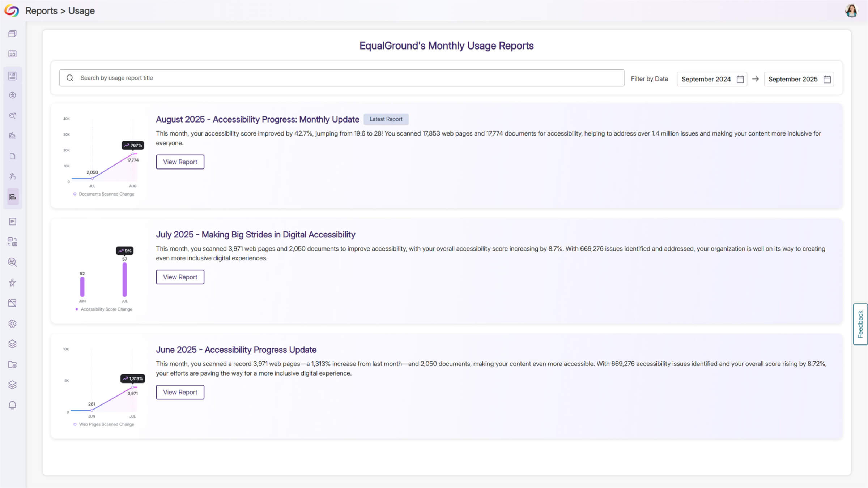Open the September 2025 end date picker

[793, 79]
